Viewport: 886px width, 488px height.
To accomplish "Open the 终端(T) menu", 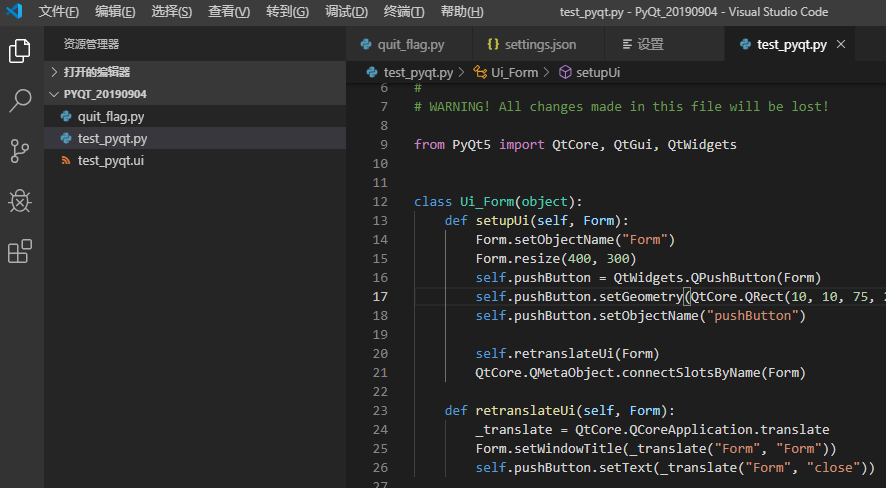I will (404, 11).
